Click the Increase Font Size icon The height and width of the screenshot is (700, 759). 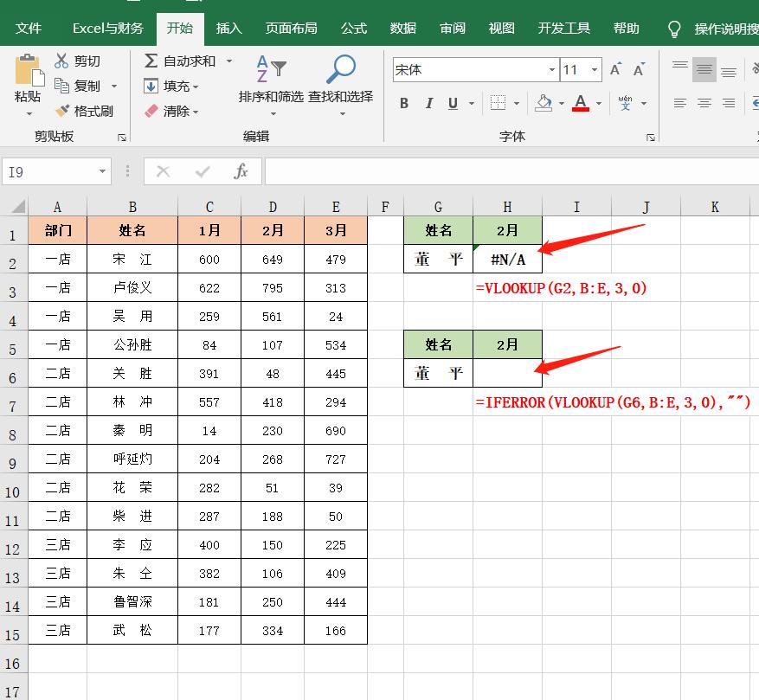click(615, 70)
